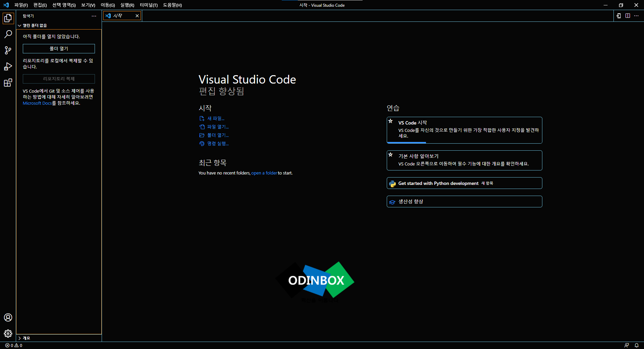Expand the 개요 outline section
Viewport: 644px width, 349px height.
coord(59,338)
